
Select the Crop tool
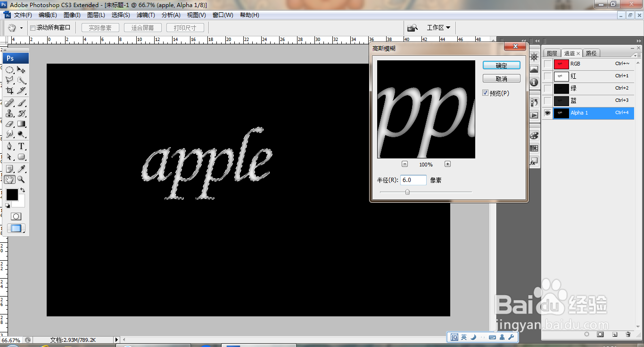pos(10,91)
